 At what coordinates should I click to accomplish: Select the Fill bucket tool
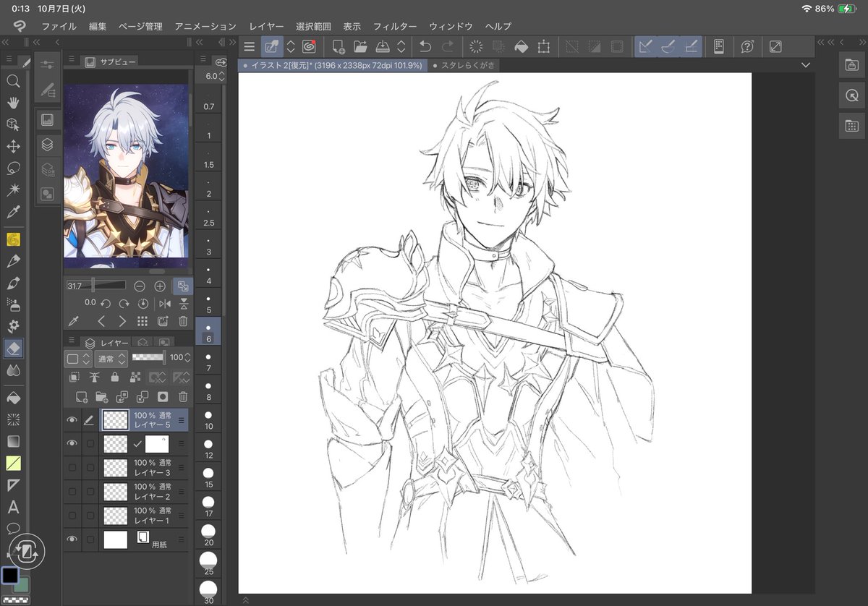13,398
